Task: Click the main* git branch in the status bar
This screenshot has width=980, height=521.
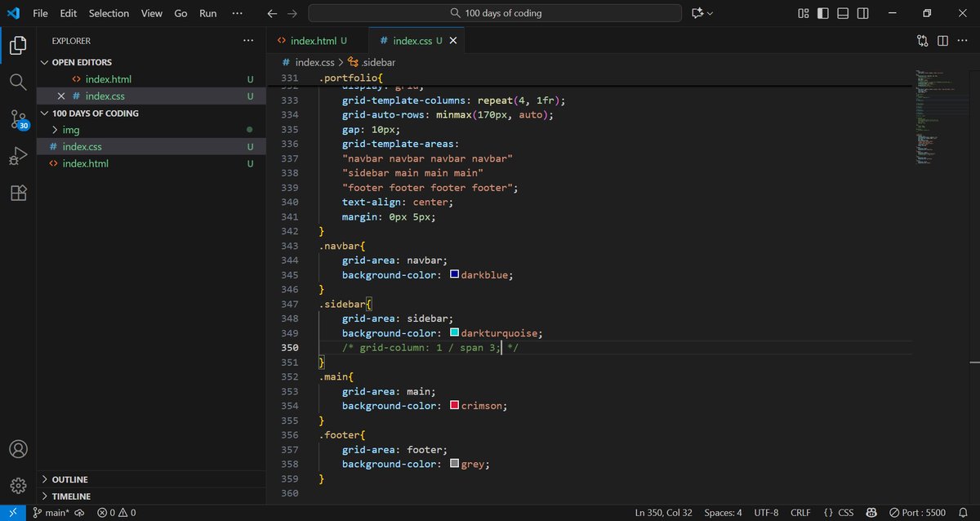Action: (x=50, y=513)
